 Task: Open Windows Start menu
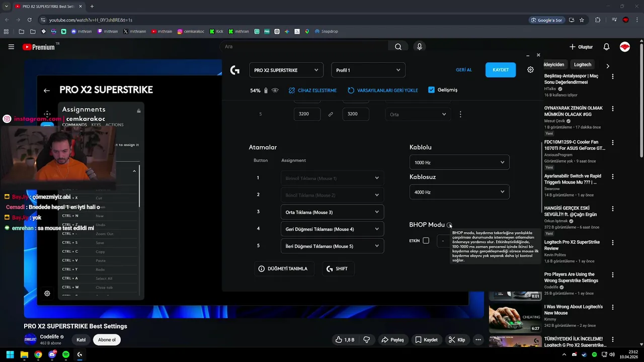click(10, 354)
